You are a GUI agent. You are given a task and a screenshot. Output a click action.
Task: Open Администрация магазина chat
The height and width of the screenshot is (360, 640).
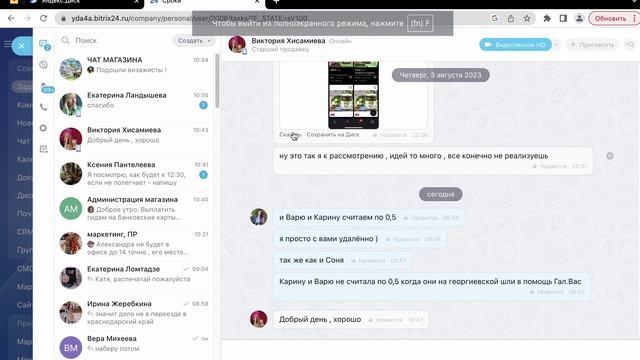coord(134,208)
